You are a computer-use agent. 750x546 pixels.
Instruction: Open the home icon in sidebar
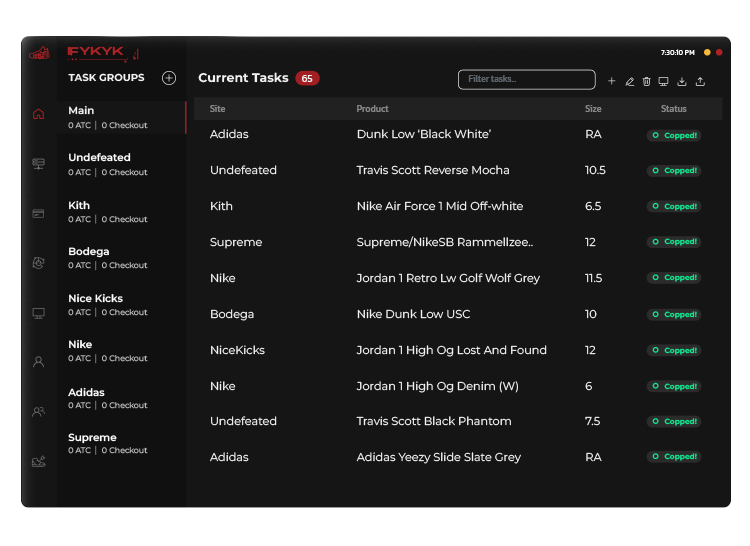pos(39,114)
